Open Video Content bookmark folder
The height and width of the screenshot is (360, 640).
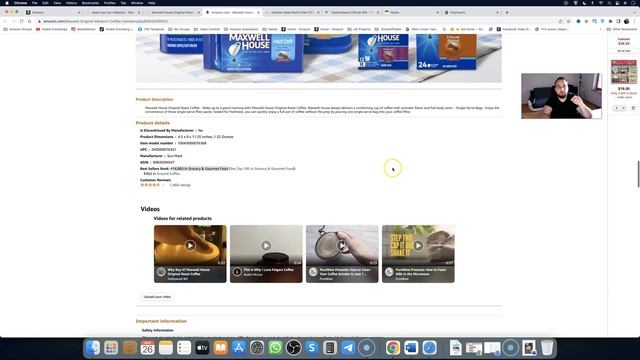click(207, 29)
